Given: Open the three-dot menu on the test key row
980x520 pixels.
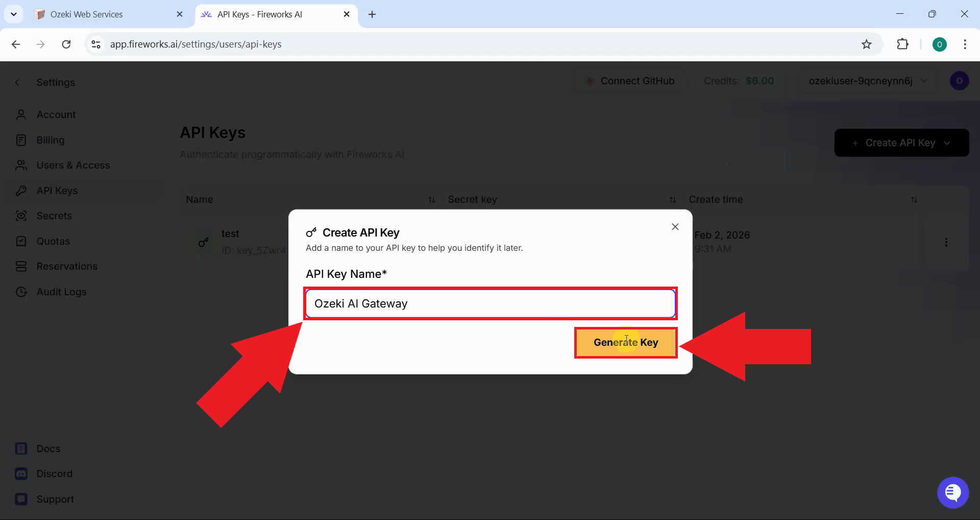Looking at the screenshot, I should (946, 242).
